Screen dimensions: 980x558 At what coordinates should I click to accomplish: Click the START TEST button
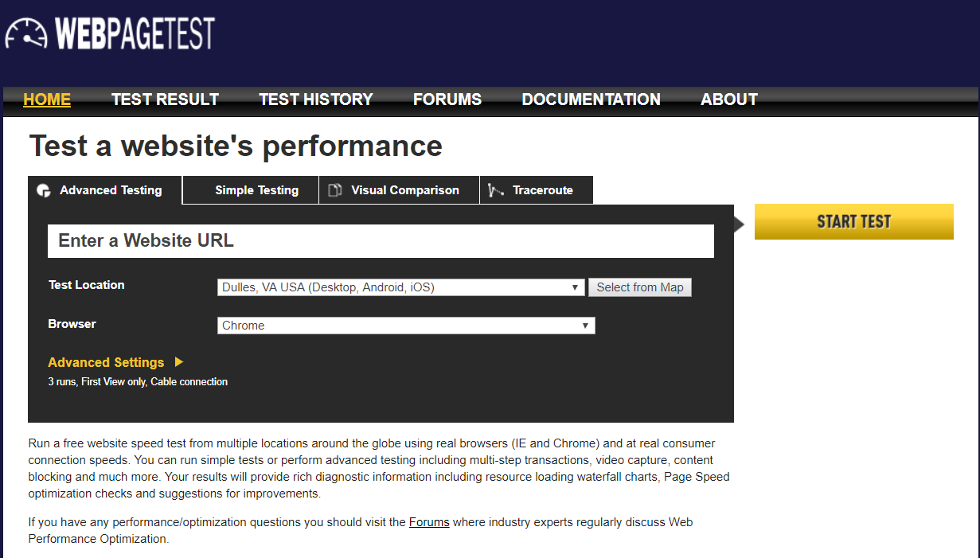(x=854, y=222)
